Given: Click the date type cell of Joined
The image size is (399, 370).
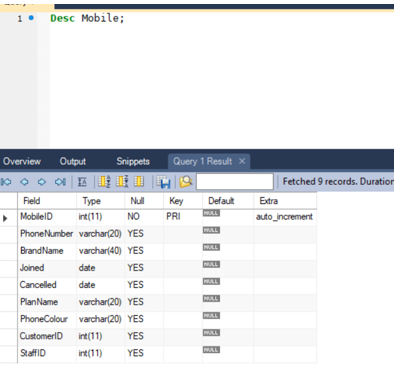Looking at the screenshot, I should (101, 268).
